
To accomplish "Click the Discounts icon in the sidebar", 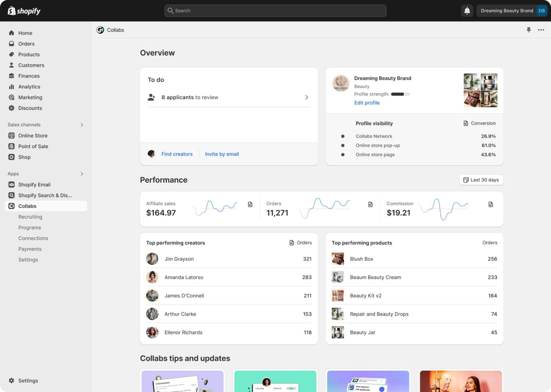I will (x=11, y=108).
